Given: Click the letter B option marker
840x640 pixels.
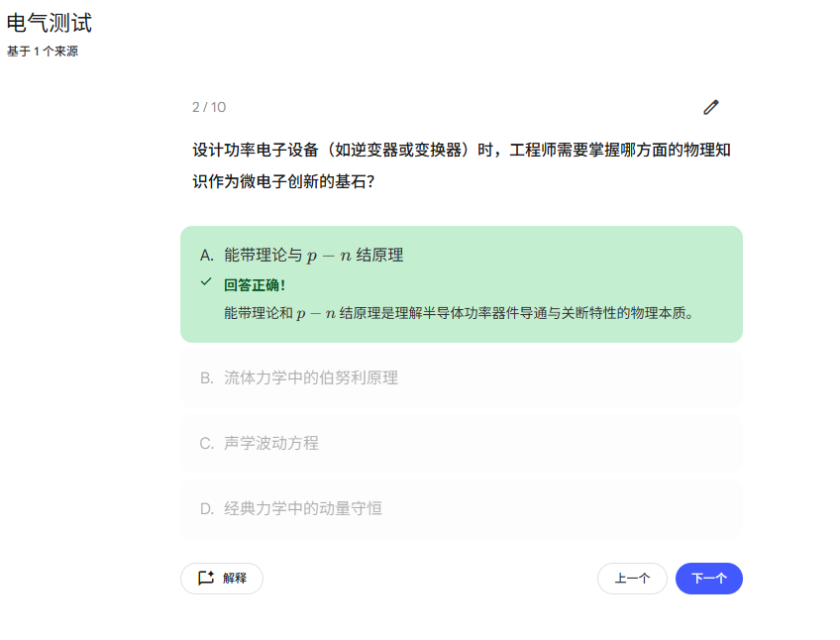Looking at the screenshot, I should pyautogui.click(x=207, y=378).
